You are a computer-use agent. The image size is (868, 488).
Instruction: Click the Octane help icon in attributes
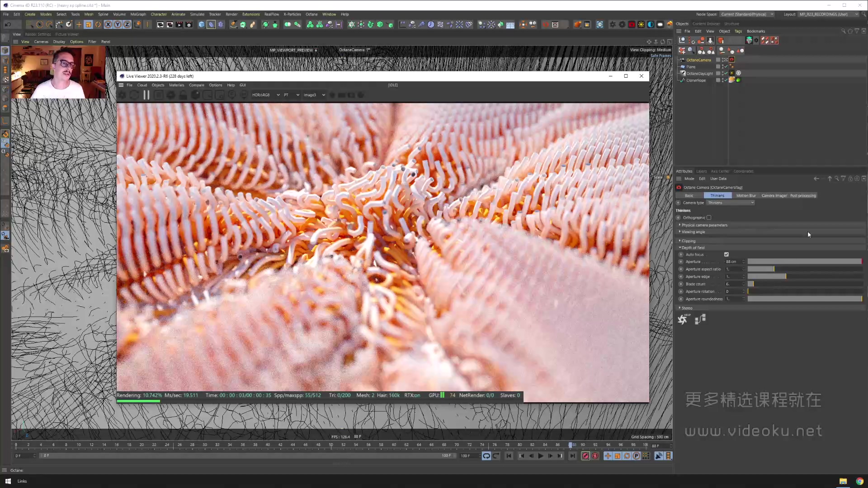(683, 319)
